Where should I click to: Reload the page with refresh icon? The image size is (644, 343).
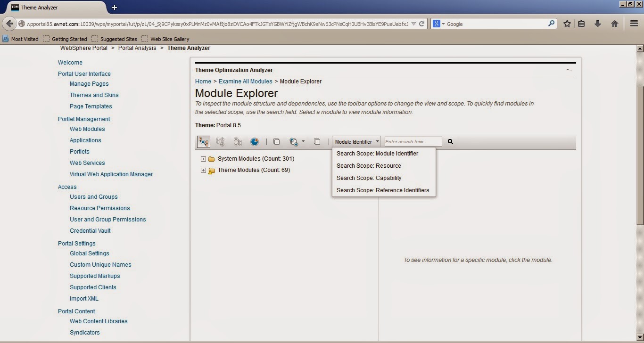click(422, 24)
